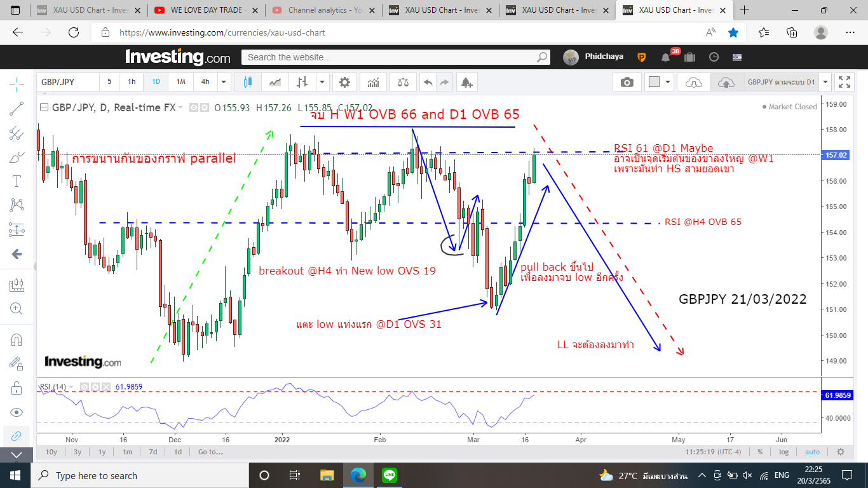Click the back arrow icon in left toolbar
This screenshot has height=488, width=868.
pyautogui.click(x=17, y=254)
